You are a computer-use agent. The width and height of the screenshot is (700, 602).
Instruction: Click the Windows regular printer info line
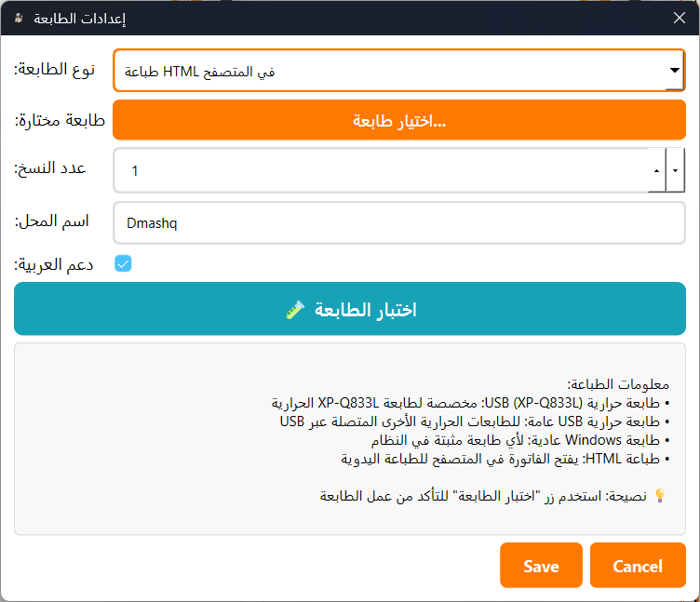pyautogui.click(x=520, y=440)
